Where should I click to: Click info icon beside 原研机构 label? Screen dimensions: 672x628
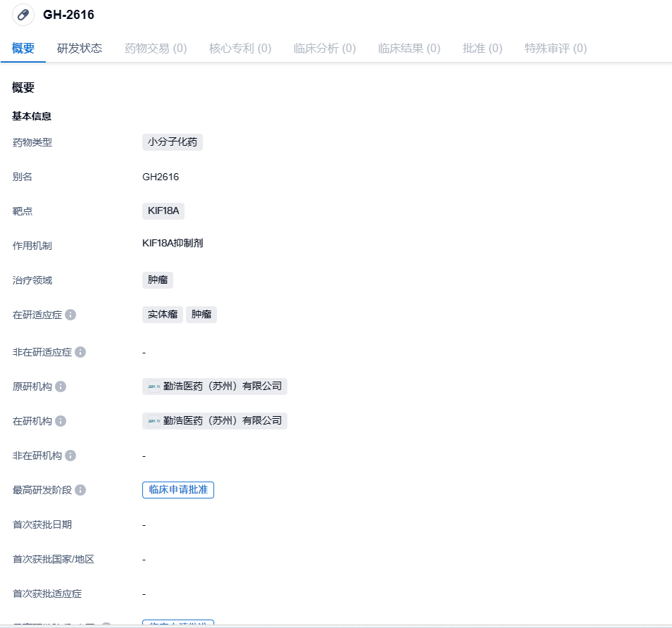(61, 387)
